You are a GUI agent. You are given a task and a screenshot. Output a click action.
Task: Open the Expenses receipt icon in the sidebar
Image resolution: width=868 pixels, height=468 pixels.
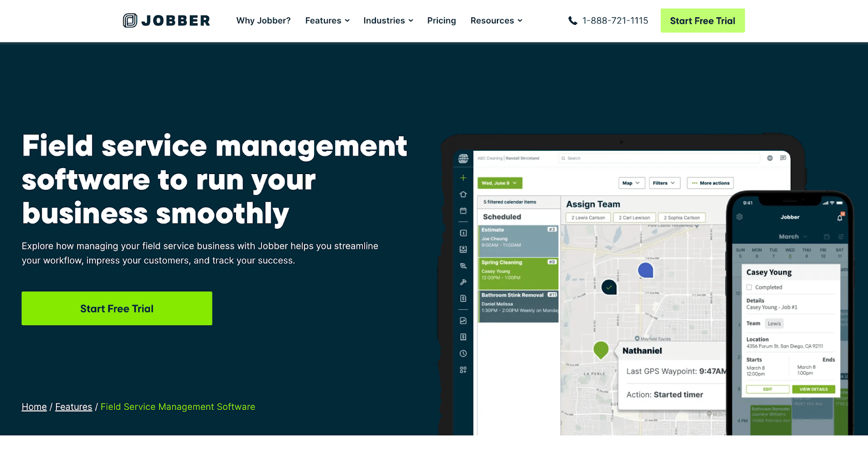coord(463,337)
